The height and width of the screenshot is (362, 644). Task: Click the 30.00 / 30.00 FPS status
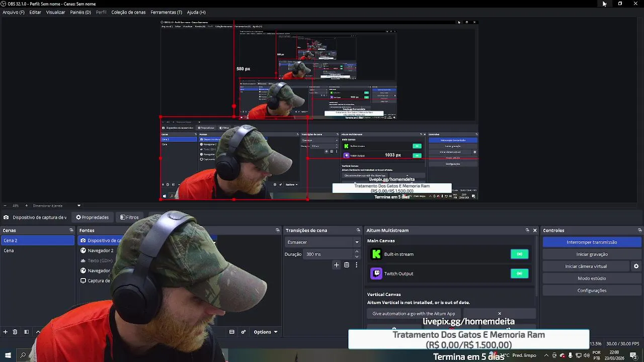tap(623, 344)
